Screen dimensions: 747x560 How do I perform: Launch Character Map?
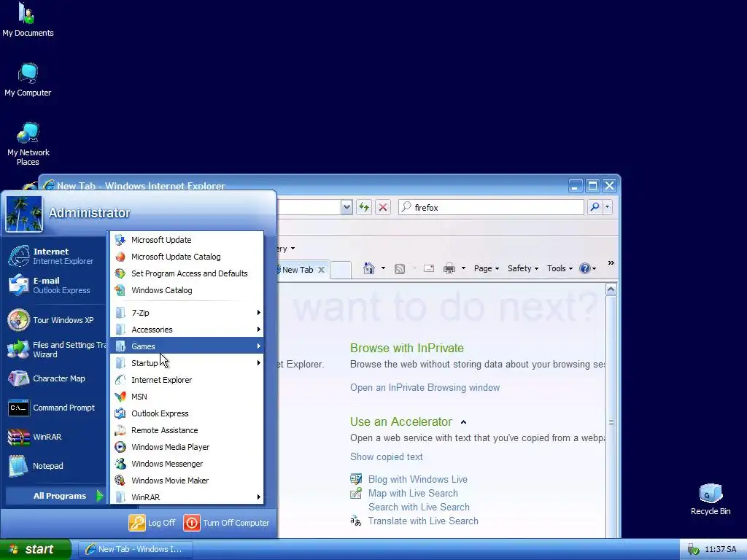tap(55, 378)
